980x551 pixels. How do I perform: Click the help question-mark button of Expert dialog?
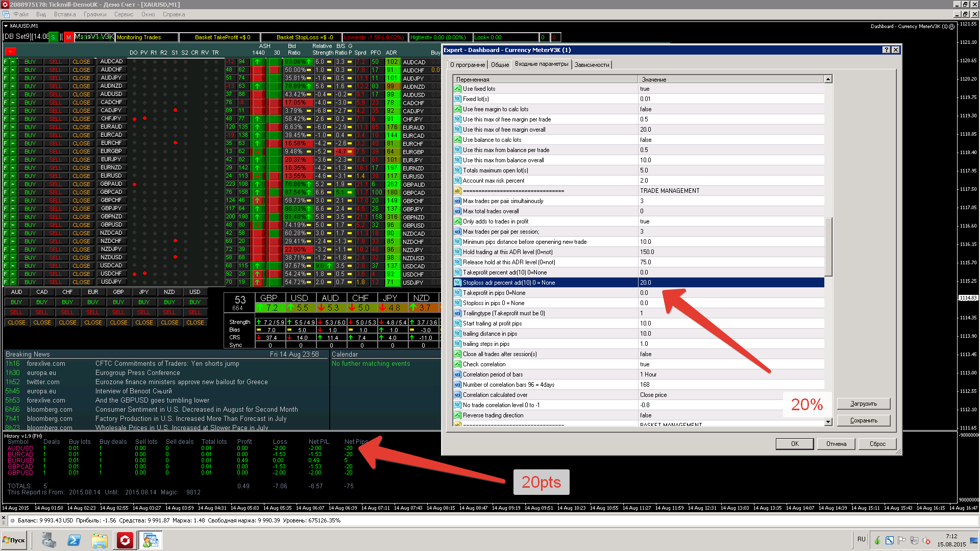click(886, 50)
